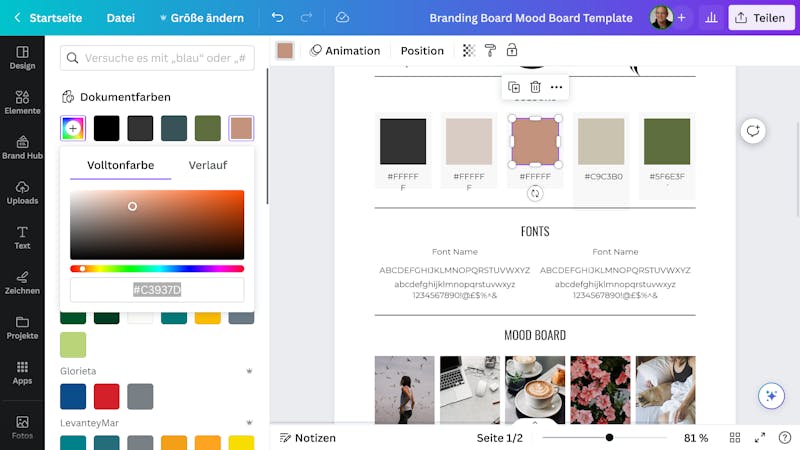Select the black document color swatch
The height and width of the screenshot is (450, 800).
pos(107,128)
